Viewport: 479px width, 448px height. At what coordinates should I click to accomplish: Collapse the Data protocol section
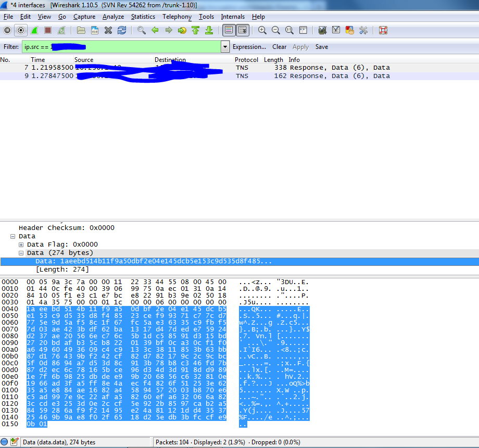(12, 236)
